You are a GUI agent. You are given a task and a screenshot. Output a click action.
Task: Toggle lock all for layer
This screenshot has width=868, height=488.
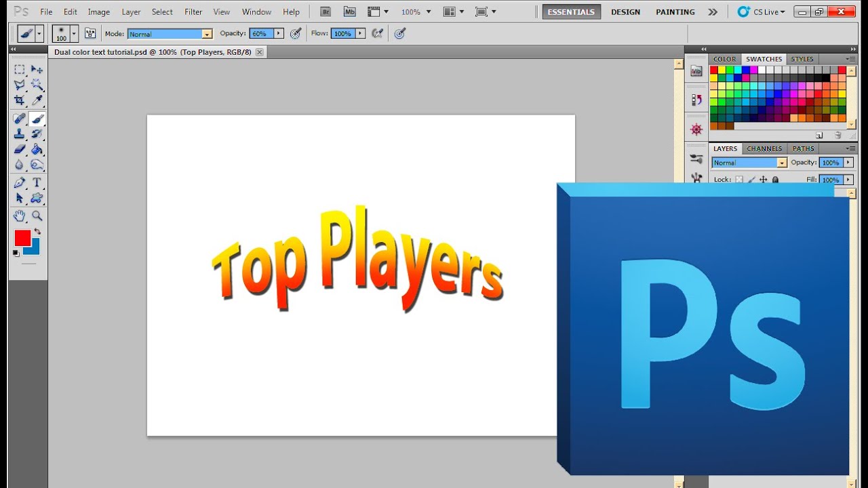[776, 180]
